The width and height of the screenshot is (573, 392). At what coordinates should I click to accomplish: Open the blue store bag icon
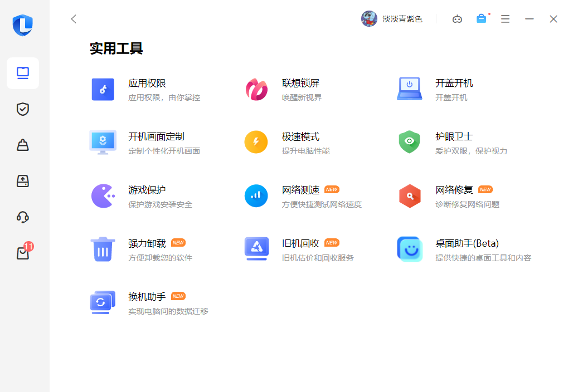tap(482, 18)
